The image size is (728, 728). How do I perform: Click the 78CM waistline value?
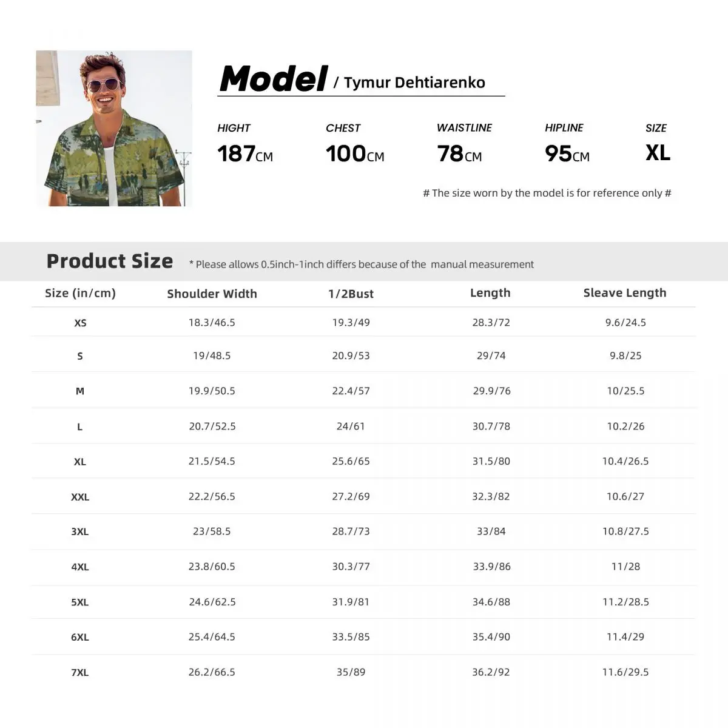459,154
